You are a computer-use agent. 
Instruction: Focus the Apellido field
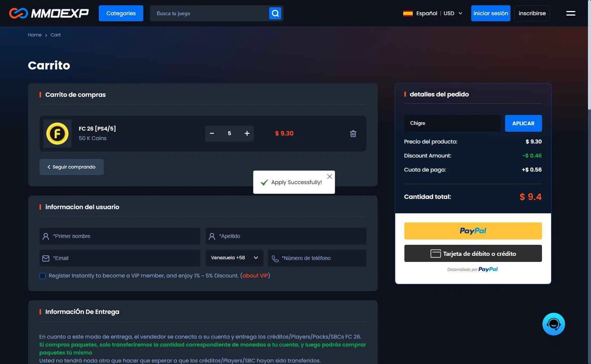point(286,236)
